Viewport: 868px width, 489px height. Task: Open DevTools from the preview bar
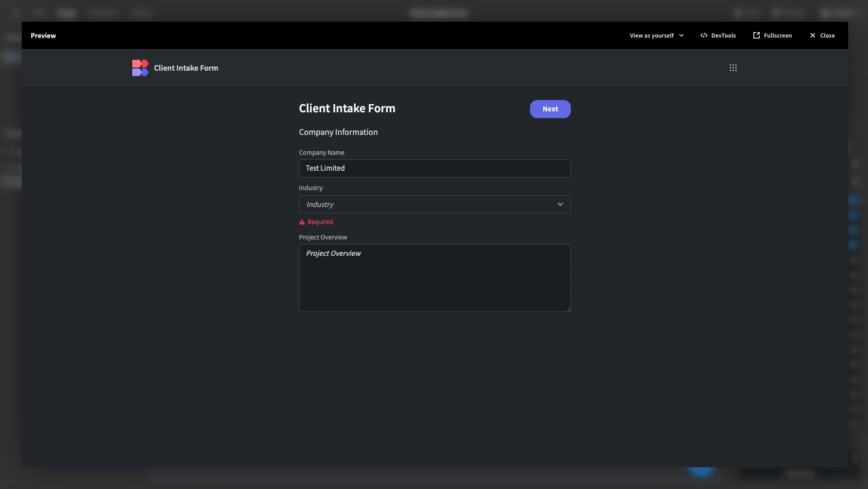coord(718,35)
